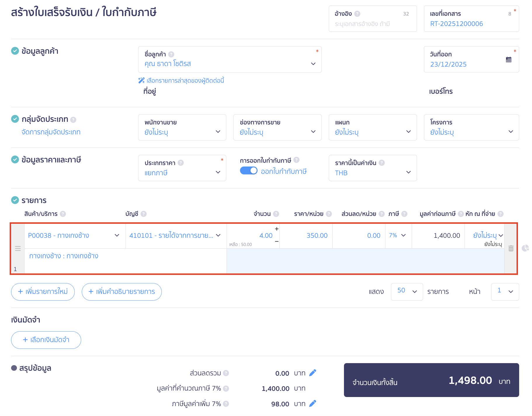
Task: Click the drag handle on item row
Action: coord(18,248)
